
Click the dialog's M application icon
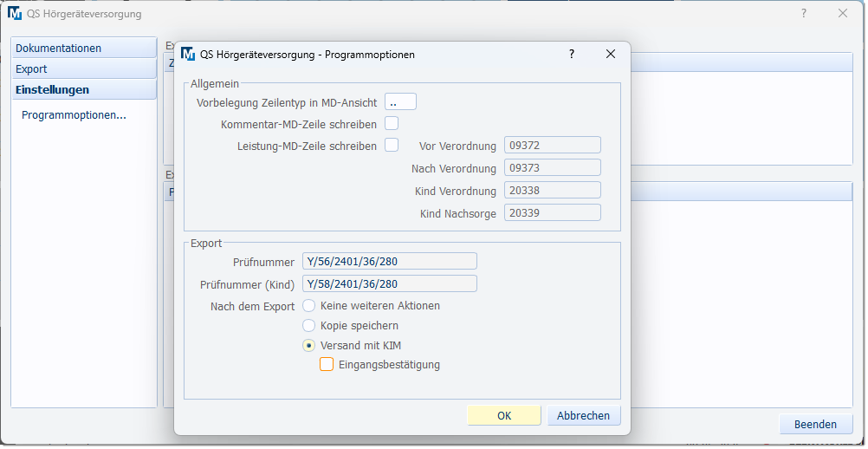point(188,55)
